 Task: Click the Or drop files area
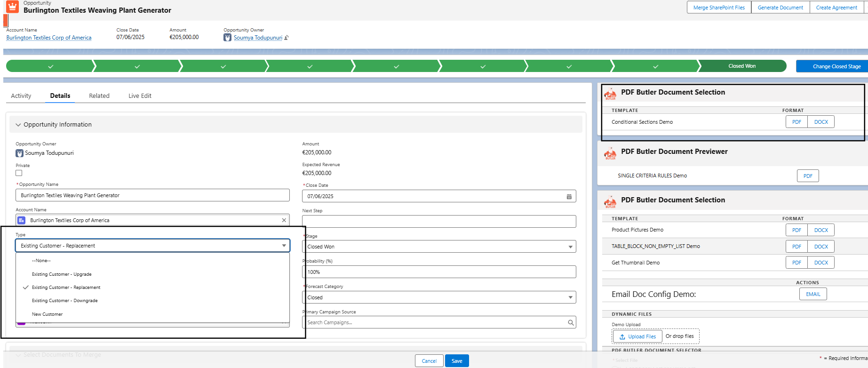pos(680,336)
